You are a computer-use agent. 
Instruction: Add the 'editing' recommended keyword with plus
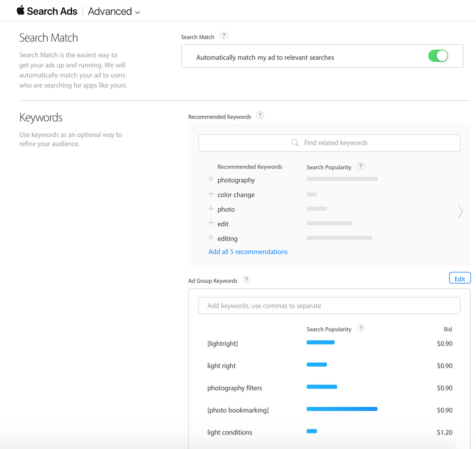[x=211, y=237]
